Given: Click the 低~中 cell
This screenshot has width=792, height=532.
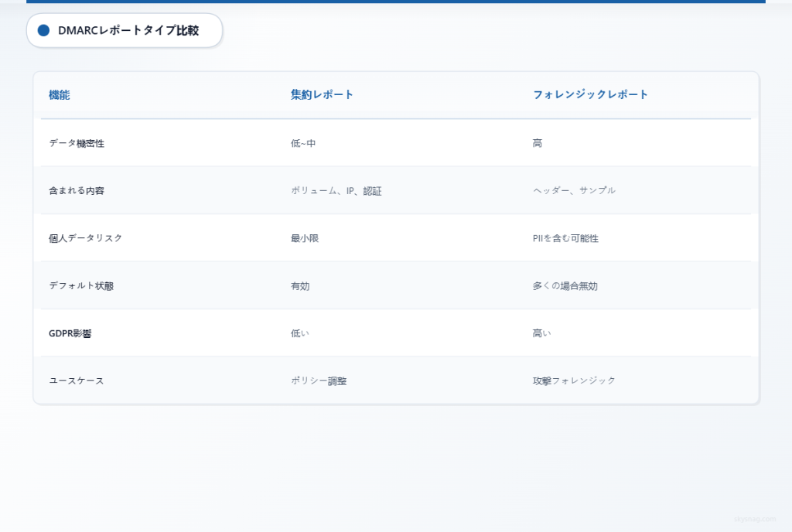Looking at the screenshot, I should (303, 143).
